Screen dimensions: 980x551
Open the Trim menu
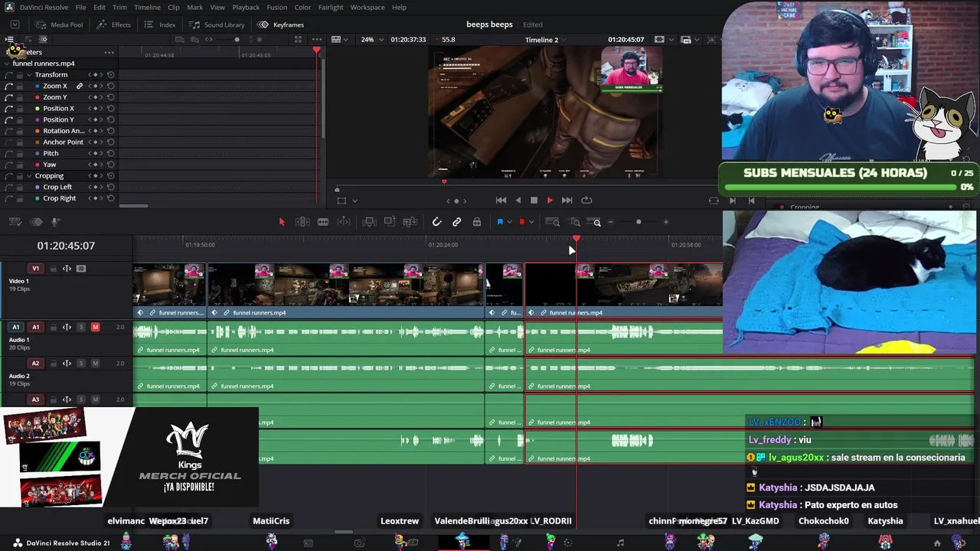coord(119,8)
